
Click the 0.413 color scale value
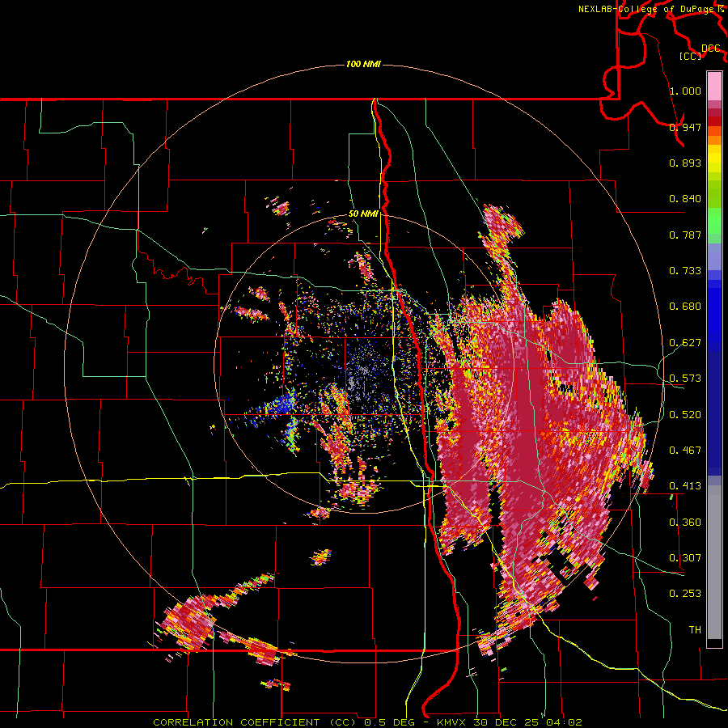(685, 486)
